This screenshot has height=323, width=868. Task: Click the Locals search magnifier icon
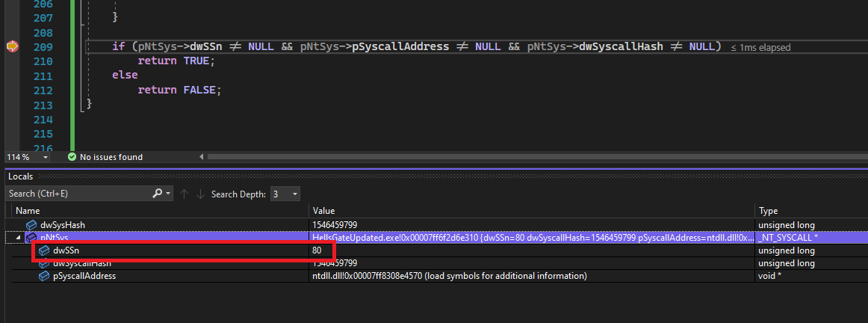click(x=157, y=194)
